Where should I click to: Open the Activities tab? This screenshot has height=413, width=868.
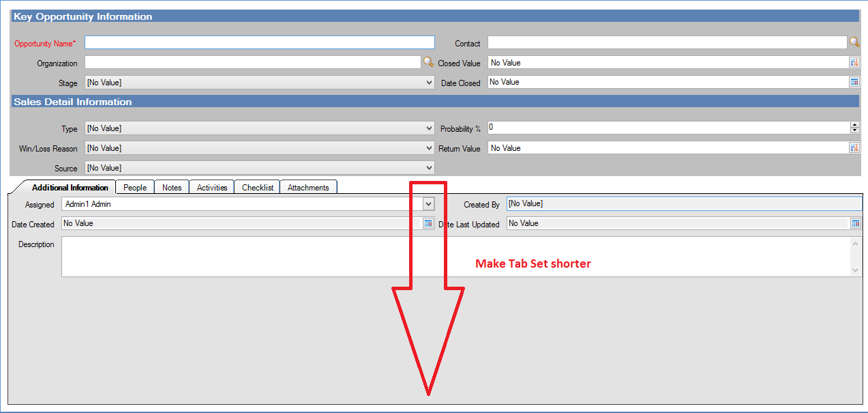click(x=212, y=188)
